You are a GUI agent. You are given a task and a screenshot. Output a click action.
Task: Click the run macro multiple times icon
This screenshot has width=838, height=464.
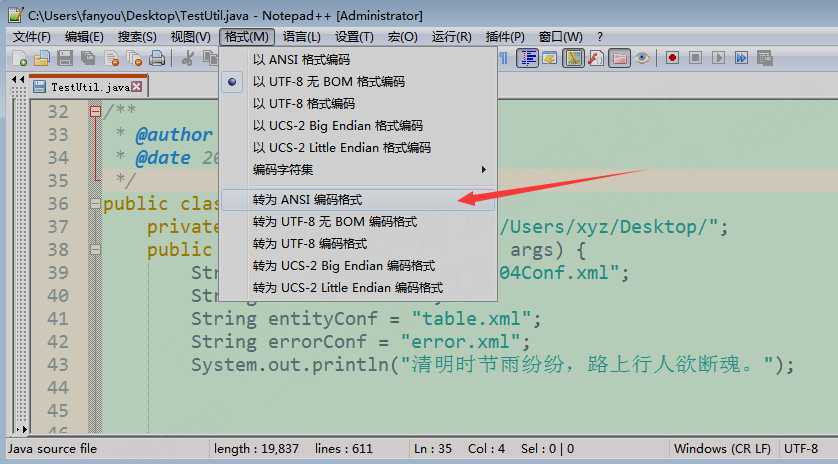pos(741,58)
